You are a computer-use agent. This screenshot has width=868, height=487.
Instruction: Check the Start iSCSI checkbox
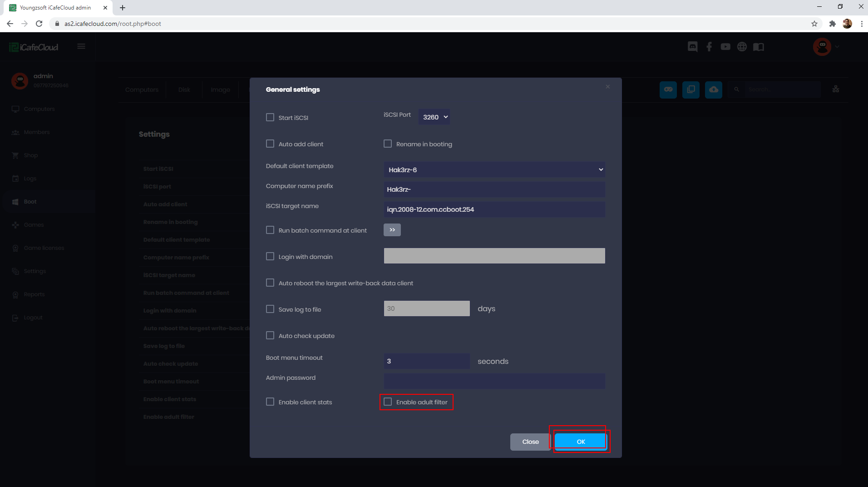pos(270,117)
